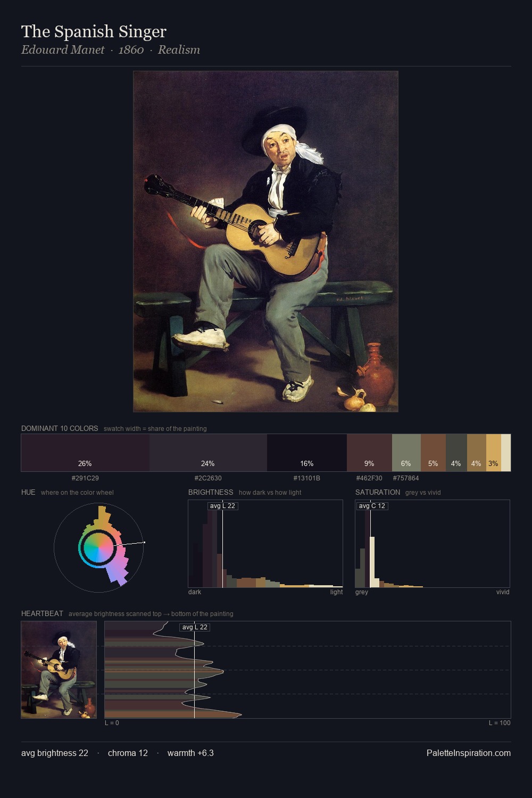Screen dimensions: 532x798
Task: Pick the 3% golden yellow swatch
Action: tap(494, 453)
